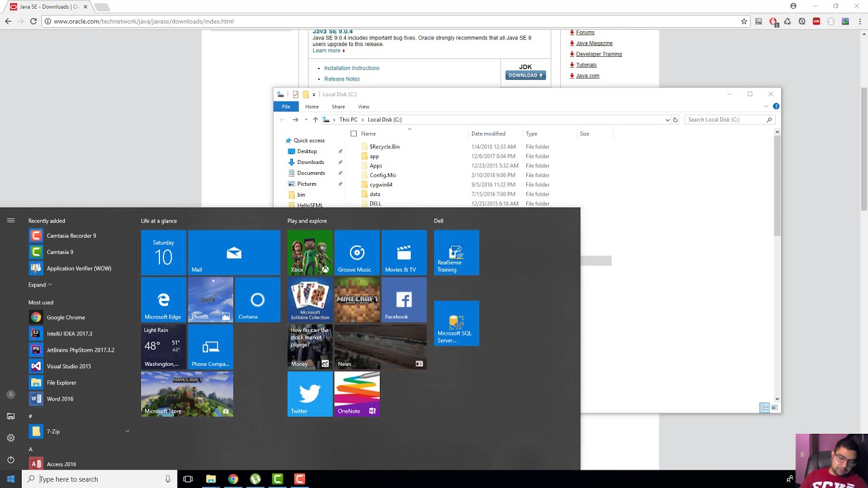The height and width of the screenshot is (488, 868).
Task: Open the Quick Access Toolbar dropdown
Action: [313, 94]
